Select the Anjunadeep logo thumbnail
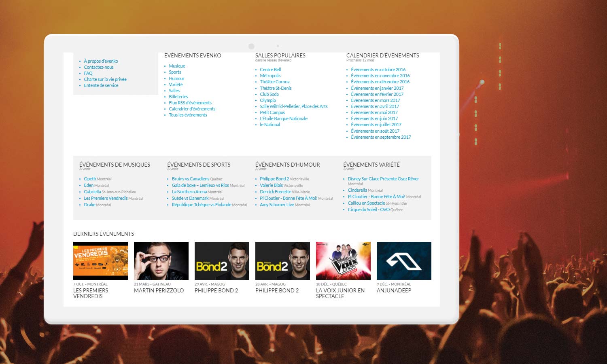607x364 pixels. click(x=404, y=260)
